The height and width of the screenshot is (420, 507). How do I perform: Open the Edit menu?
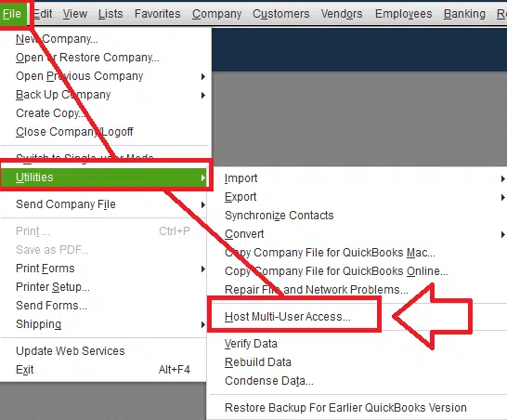tap(43, 14)
